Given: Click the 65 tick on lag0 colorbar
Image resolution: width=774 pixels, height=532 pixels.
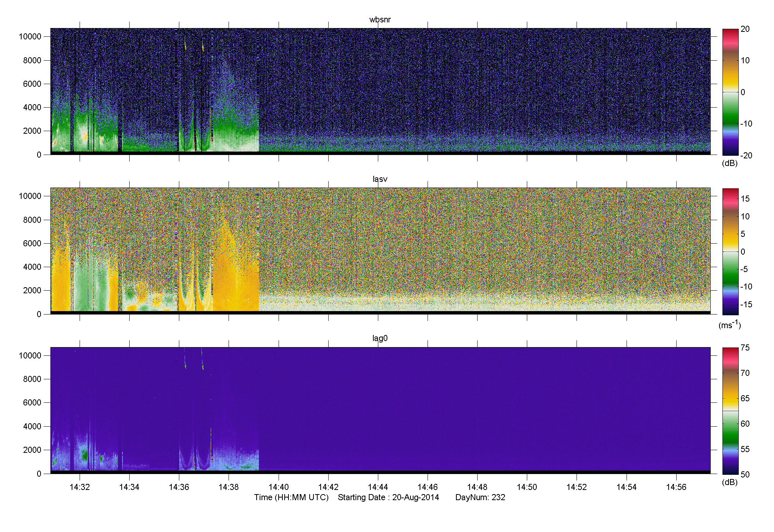Looking at the screenshot, I should [745, 399].
